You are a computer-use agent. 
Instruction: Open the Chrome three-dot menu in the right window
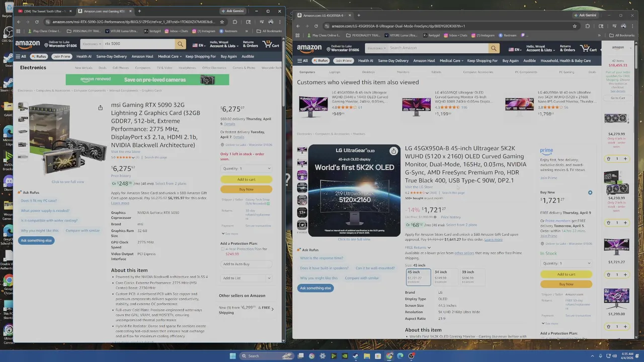coord(633,26)
